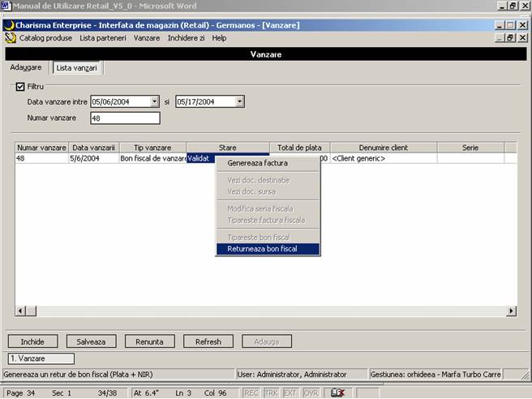
Task: Switch to the Adaugare tab
Action: (26, 67)
